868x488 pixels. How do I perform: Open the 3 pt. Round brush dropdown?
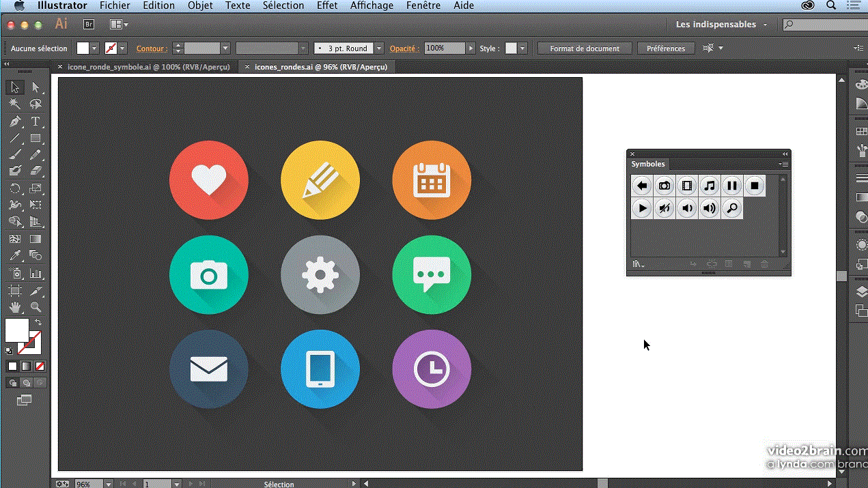coord(379,48)
